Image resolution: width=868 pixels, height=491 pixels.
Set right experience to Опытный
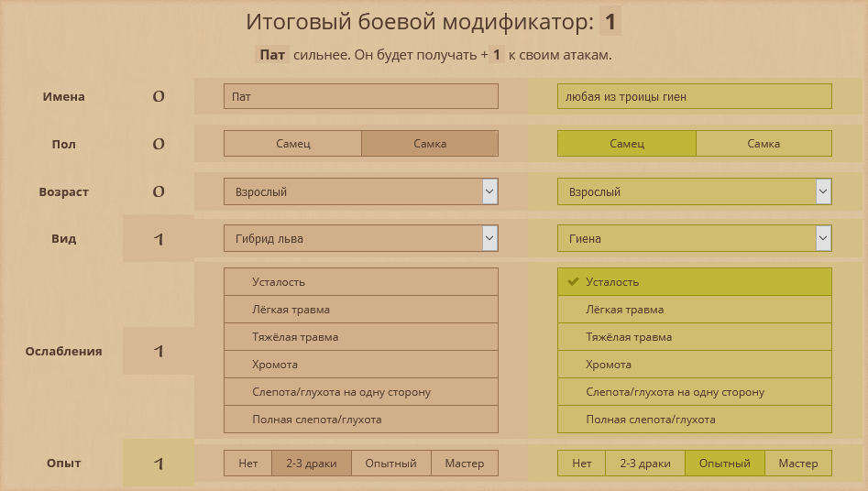click(725, 464)
